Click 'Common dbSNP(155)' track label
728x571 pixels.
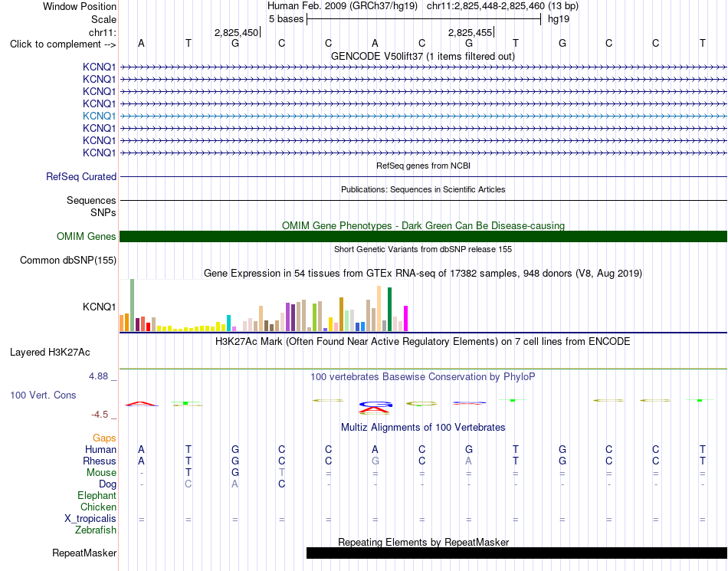pyautogui.click(x=68, y=261)
